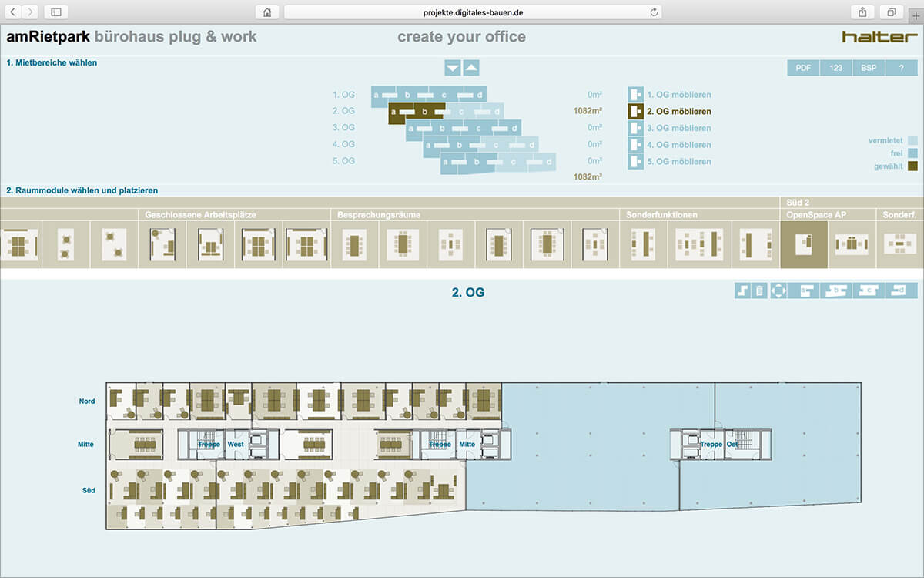Screen dimensions: 924x578
Task: Click the furnish icon beside '5. OG möblieren'
Action: click(635, 162)
